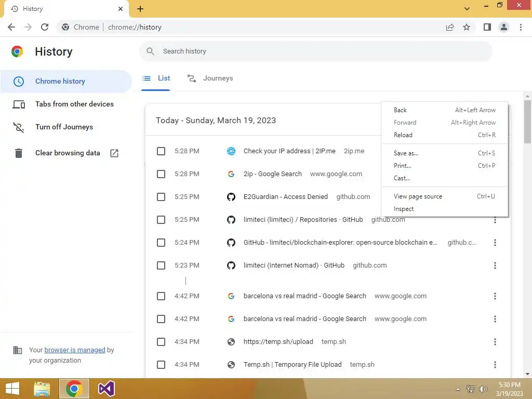Click the Chrome taskbar icon
The width and height of the screenshot is (532, 399).
click(x=74, y=389)
